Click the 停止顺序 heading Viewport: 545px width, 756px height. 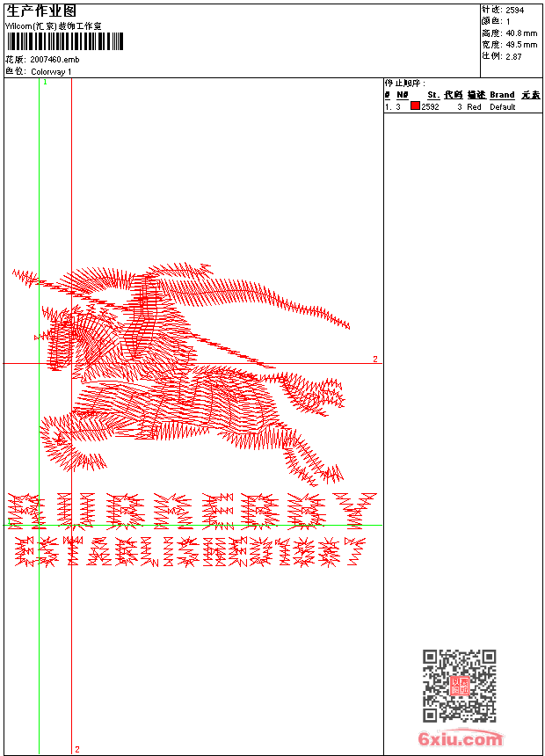tap(405, 84)
